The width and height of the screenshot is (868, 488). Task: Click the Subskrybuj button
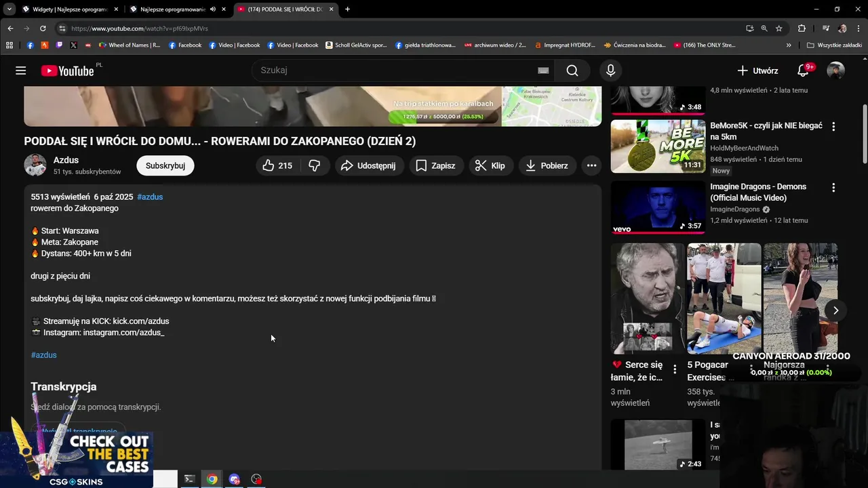point(165,165)
